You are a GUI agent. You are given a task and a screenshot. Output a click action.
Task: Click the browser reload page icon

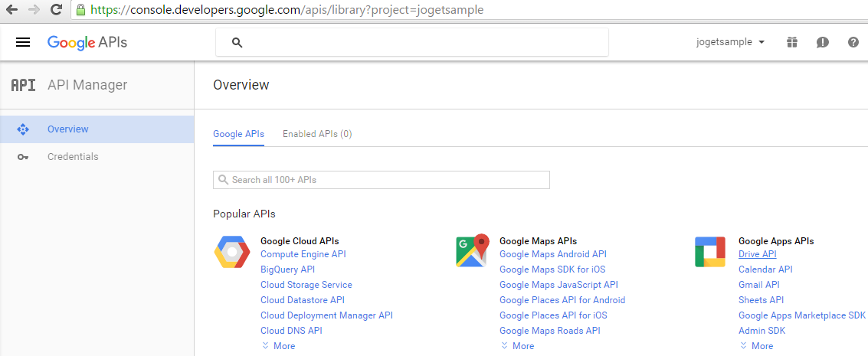point(56,10)
